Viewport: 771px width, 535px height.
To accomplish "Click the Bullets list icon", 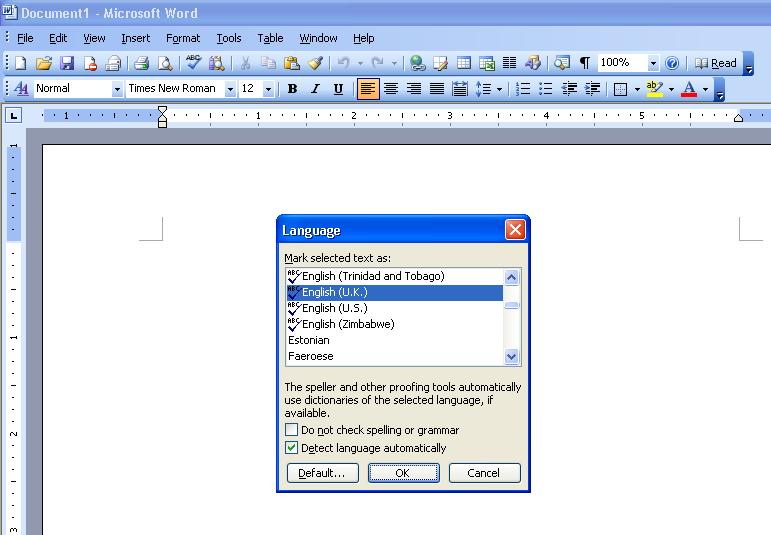I will 546,89.
